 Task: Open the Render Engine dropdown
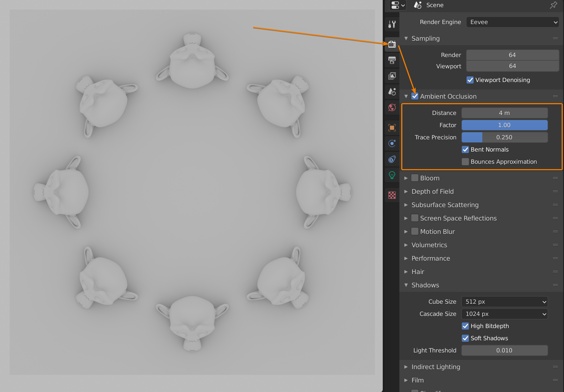(x=512, y=22)
